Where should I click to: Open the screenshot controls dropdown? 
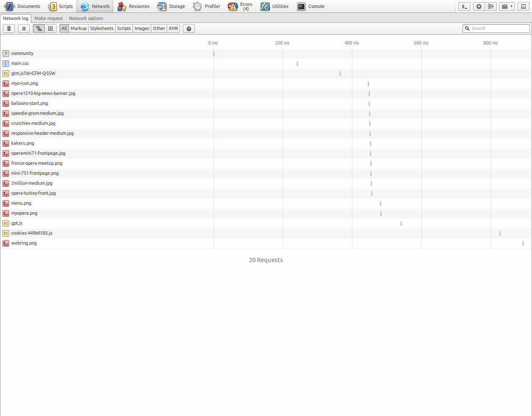[x=507, y=6]
